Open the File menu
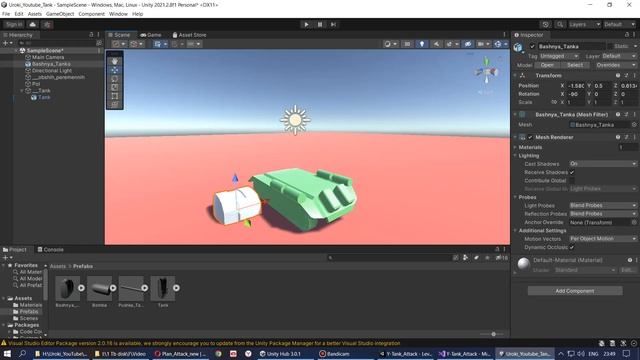The width and height of the screenshot is (640, 360). (x=6, y=14)
